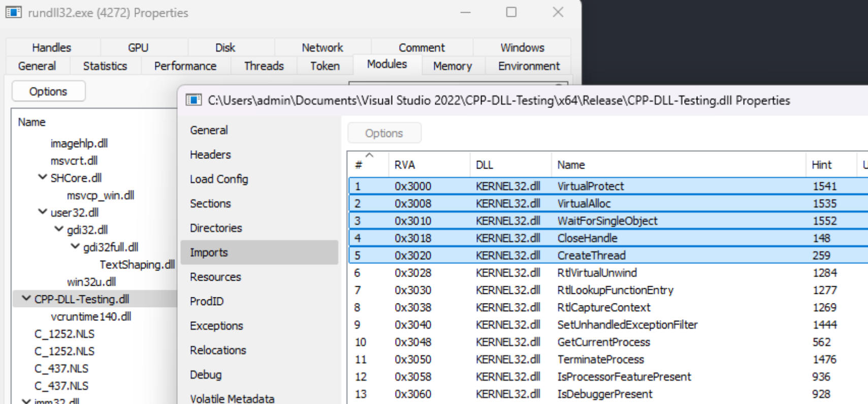Sort imports by the Hint column header
868x404 pixels.
pos(831,164)
